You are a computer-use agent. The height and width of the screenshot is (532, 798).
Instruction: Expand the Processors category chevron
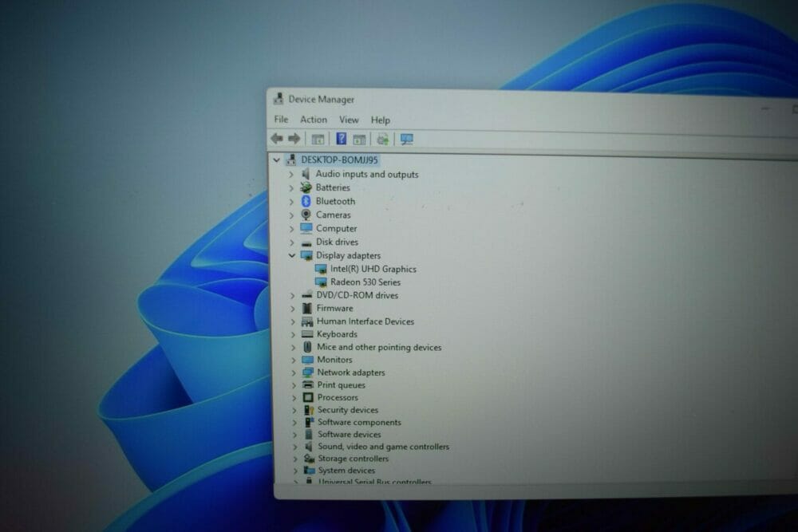click(294, 398)
